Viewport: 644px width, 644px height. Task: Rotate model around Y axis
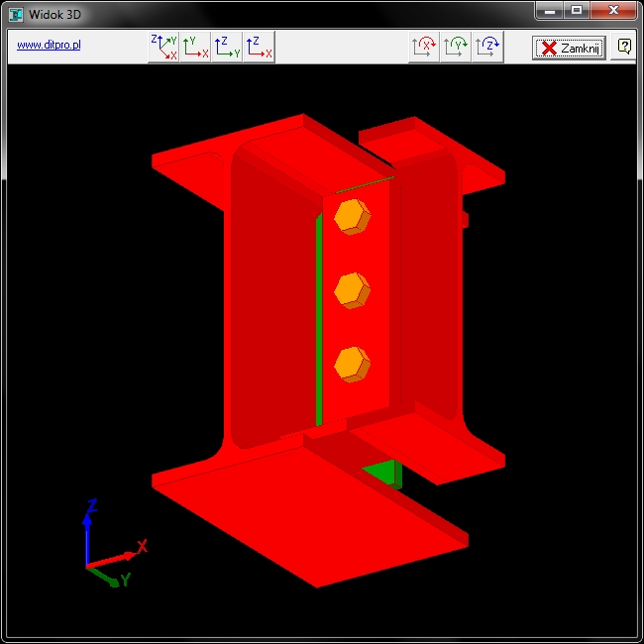(456, 47)
